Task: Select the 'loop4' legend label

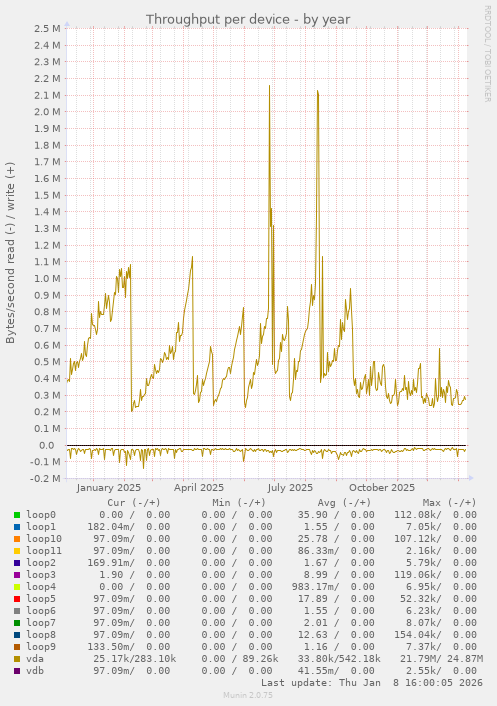Action: pos(41,587)
